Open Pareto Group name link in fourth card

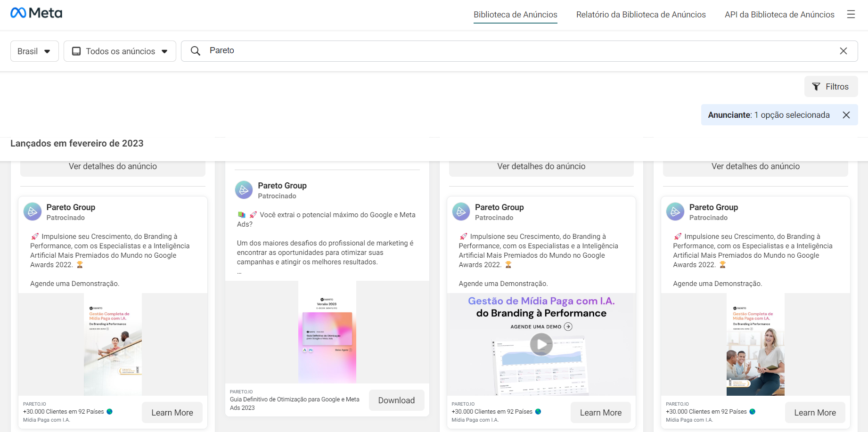[x=713, y=207]
